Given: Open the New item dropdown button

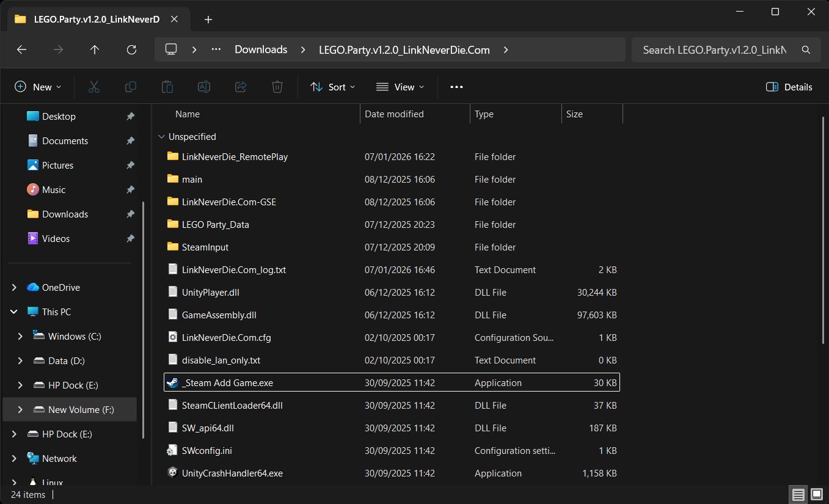Looking at the screenshot, I should 38,87.
